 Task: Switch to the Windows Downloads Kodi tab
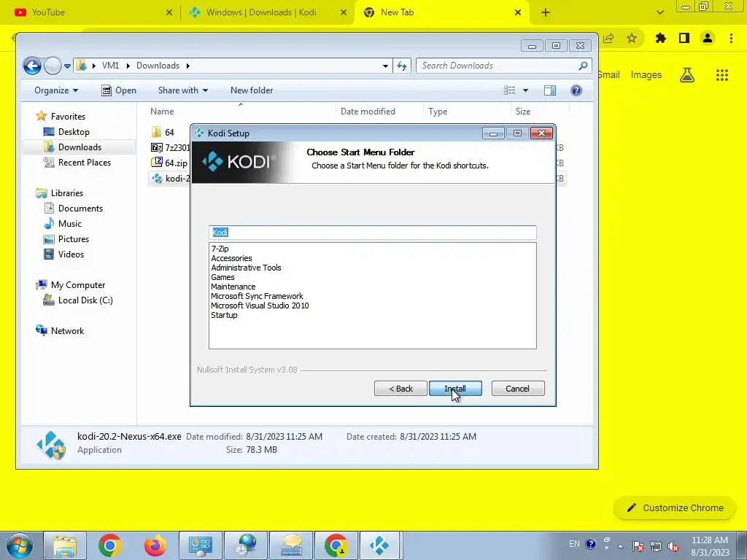click(267, 12)
